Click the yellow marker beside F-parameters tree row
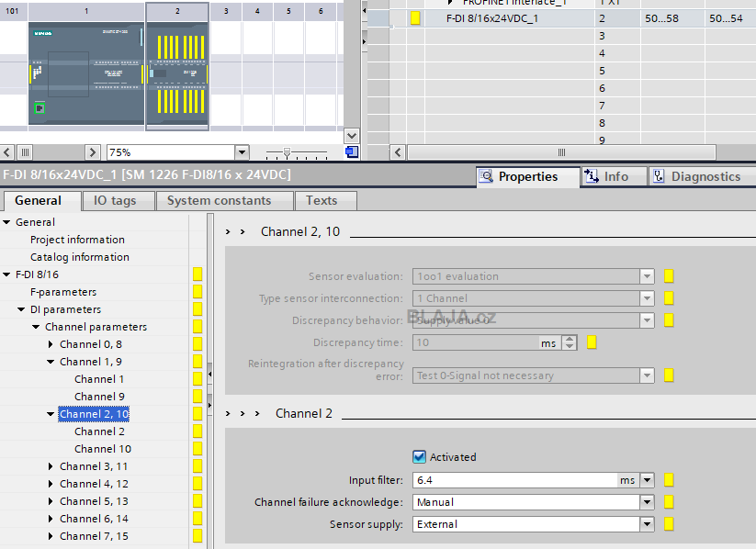The image size is (756, 549). (x=197, y=292)
